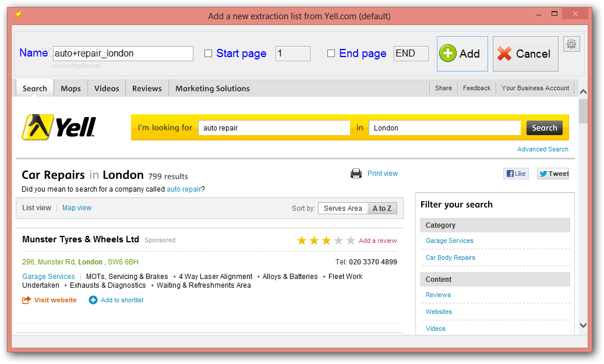
Task: Filter content by Reviews
Action: pos(438,295)
